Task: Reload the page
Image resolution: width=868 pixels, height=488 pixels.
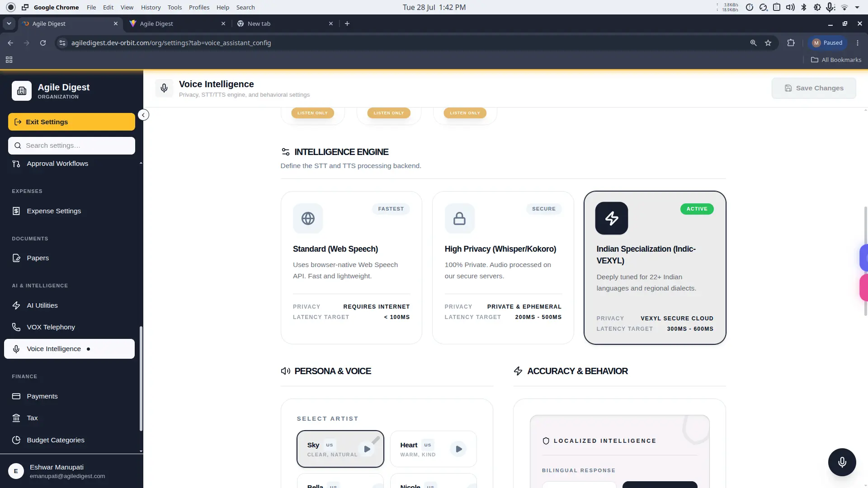Action: click(x=43, y=43)
